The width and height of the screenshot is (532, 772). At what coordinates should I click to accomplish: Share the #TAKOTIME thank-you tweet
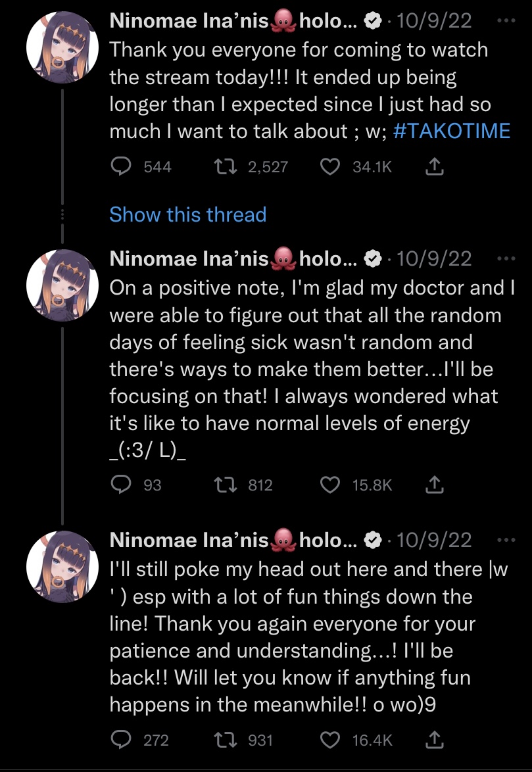[434, 167]
